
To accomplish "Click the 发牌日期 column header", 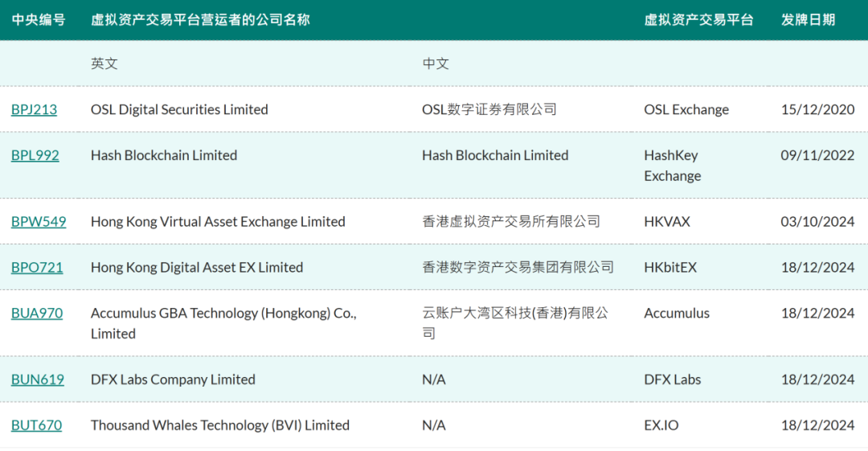I will (x=808, y=19).
